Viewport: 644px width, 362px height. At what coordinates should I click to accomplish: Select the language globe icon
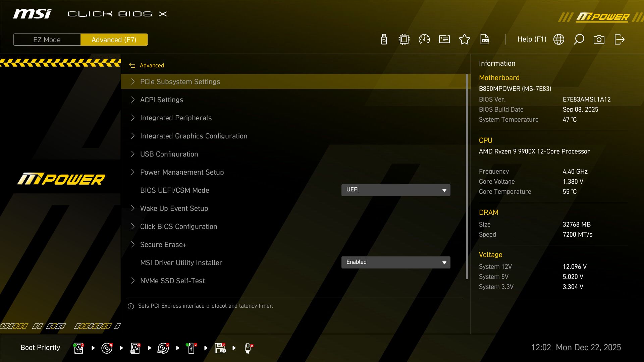(x=558, y=39)
